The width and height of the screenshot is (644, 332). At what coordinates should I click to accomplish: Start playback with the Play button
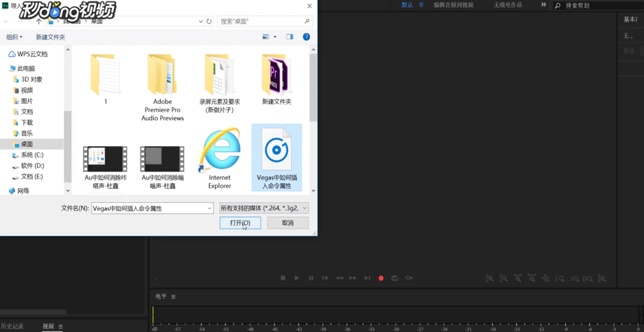[x=297, y=278]
